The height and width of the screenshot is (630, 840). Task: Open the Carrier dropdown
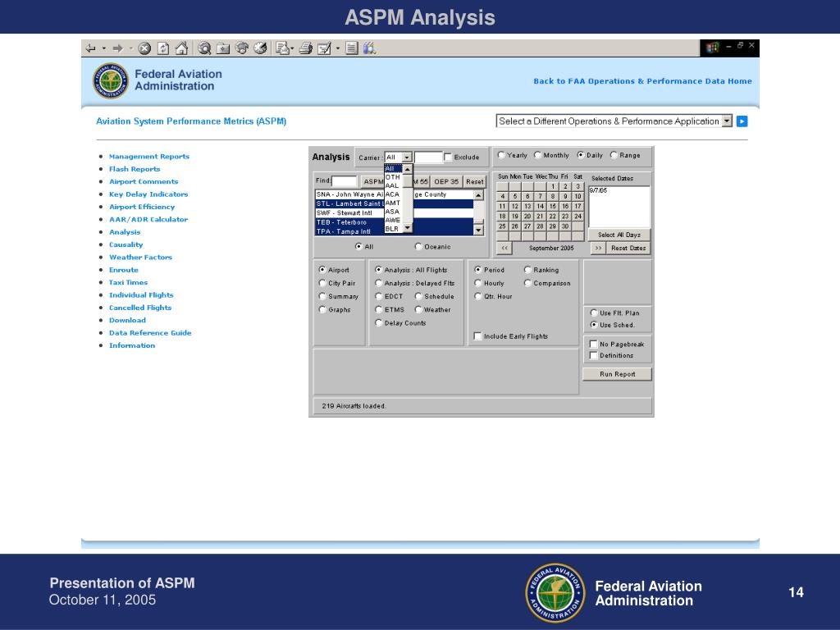tap(399, 157)
